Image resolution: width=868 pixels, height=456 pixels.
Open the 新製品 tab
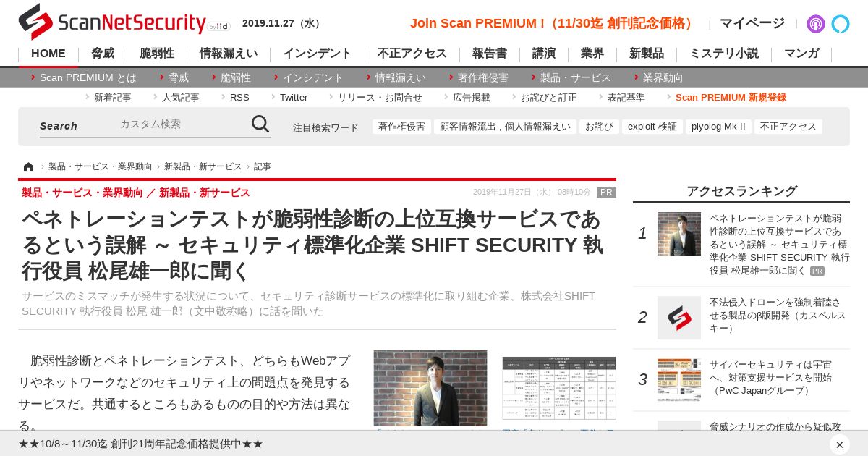click(647, 54)
